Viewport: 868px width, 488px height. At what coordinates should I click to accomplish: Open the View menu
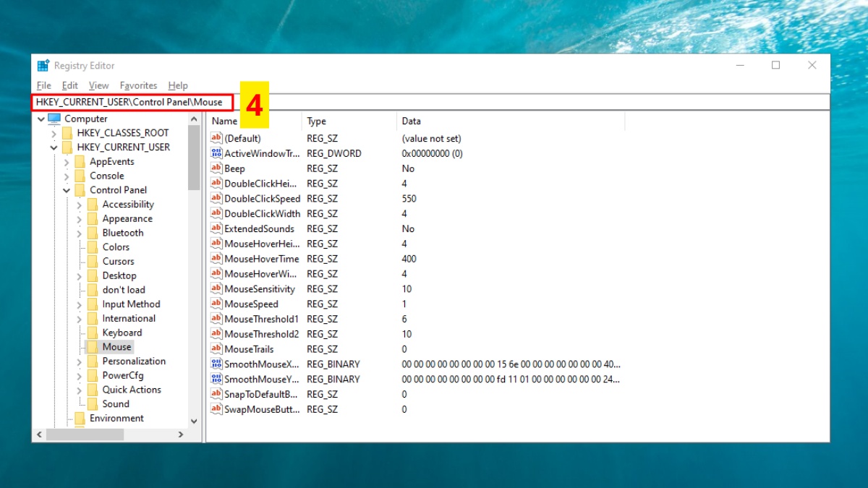click(x=98, y=85)
